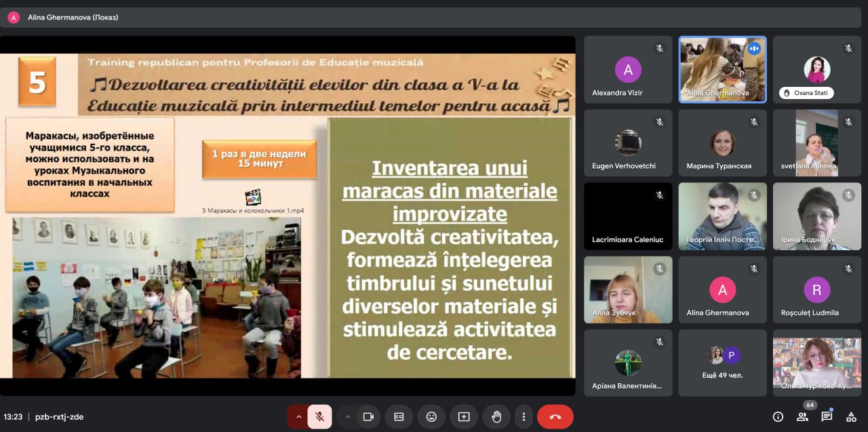Image resolution: width=868 pixels, height=432 pixels.
Task: Open the emoji reactions picker
Action: (x=431, y=416)
